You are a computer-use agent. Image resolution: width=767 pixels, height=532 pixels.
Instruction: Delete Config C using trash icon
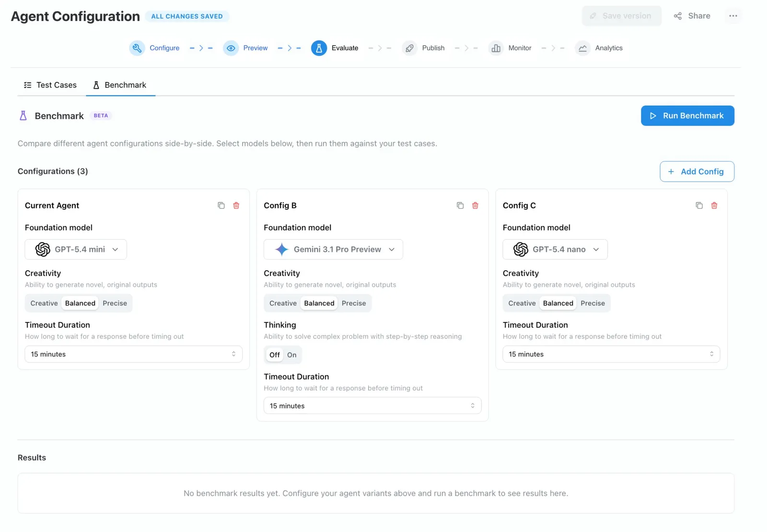pos(714,206)
